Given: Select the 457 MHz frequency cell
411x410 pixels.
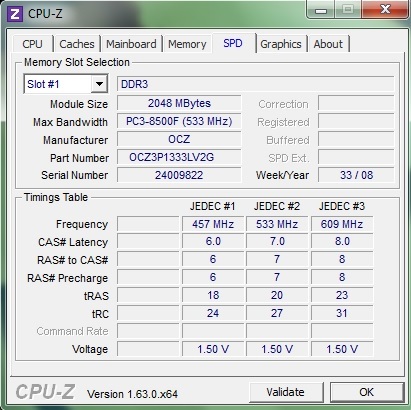Looking at the screenshot, I should [213, 224].
